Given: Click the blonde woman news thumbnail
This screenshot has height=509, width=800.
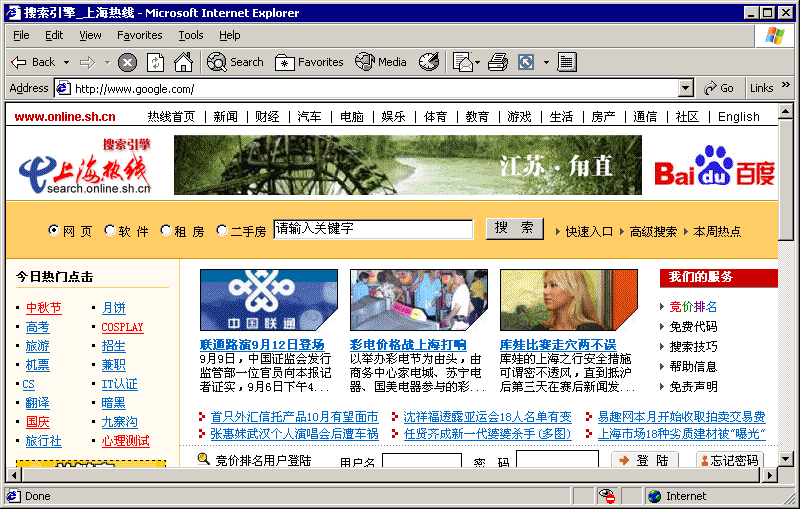Looking at the screenshot, I should (x=569, y=300).
